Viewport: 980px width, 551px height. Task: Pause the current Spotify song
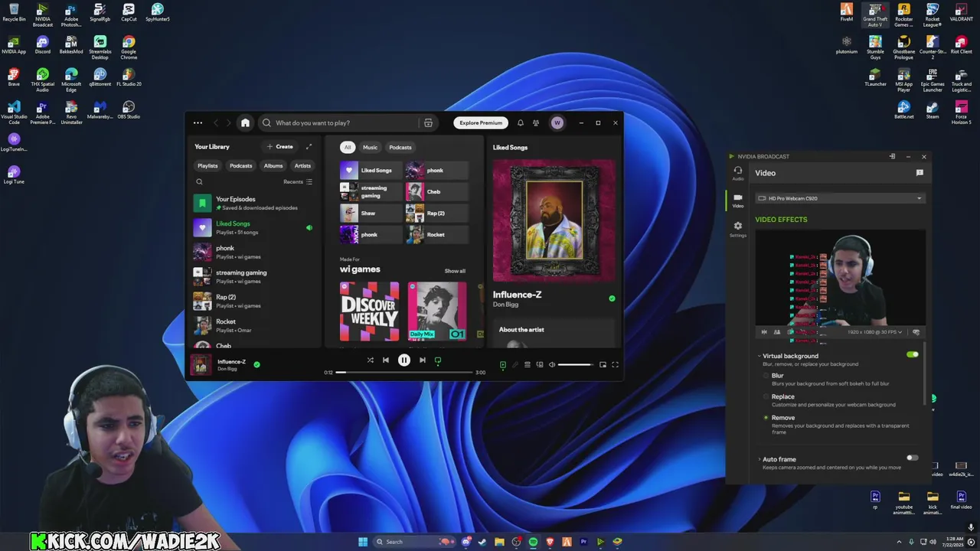click(404, 360)
